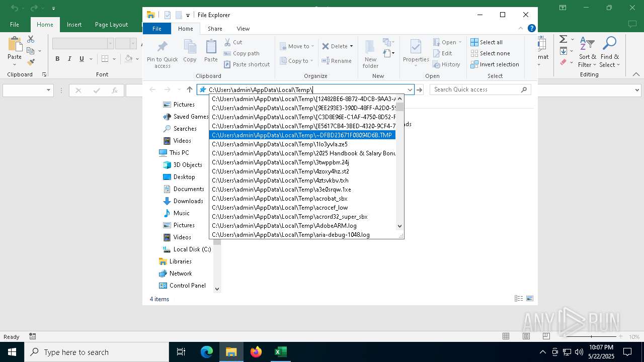This screenshot has width=644, height=362.
Task: Click the Go arrow next to address bar
Action: click(x=419, y=89)
